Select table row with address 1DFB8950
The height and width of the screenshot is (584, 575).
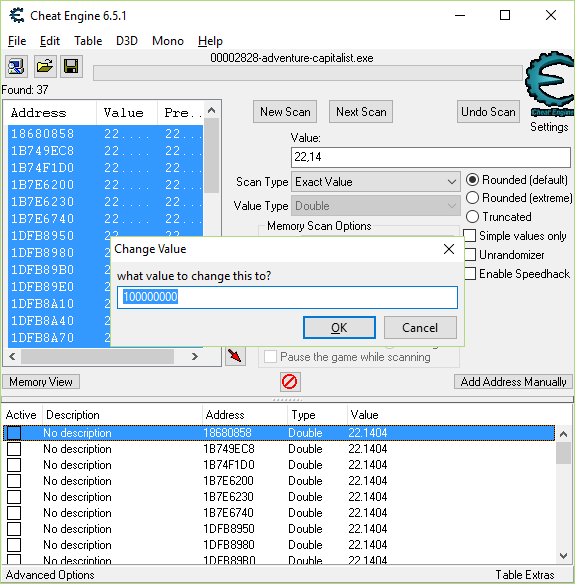click(279, 529)
